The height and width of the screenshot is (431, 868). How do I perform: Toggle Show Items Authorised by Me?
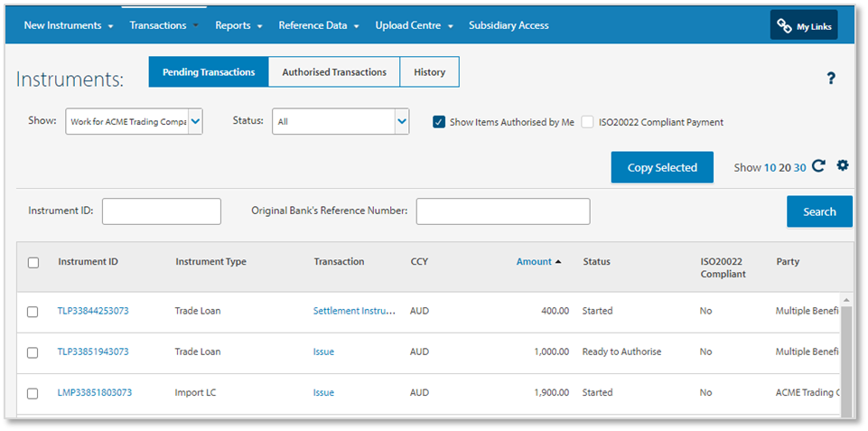439,122
